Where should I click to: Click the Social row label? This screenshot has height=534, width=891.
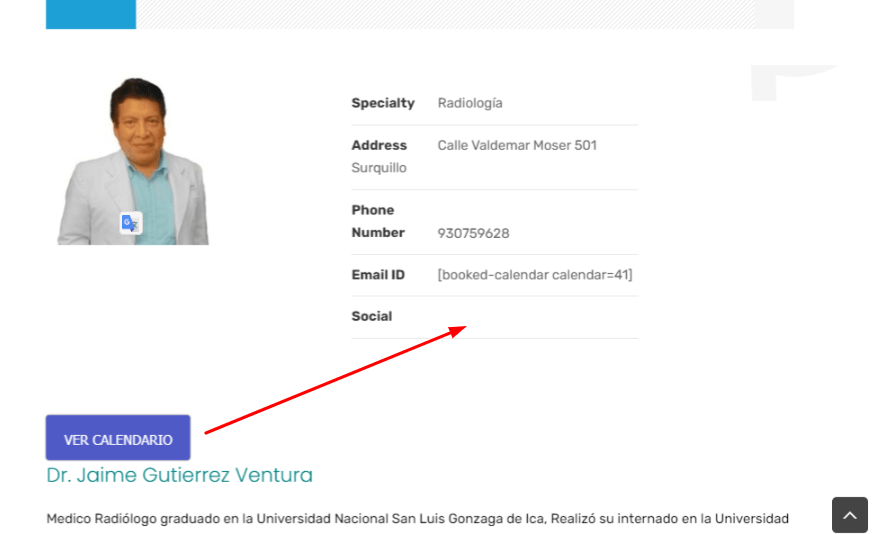pos(372,316)
